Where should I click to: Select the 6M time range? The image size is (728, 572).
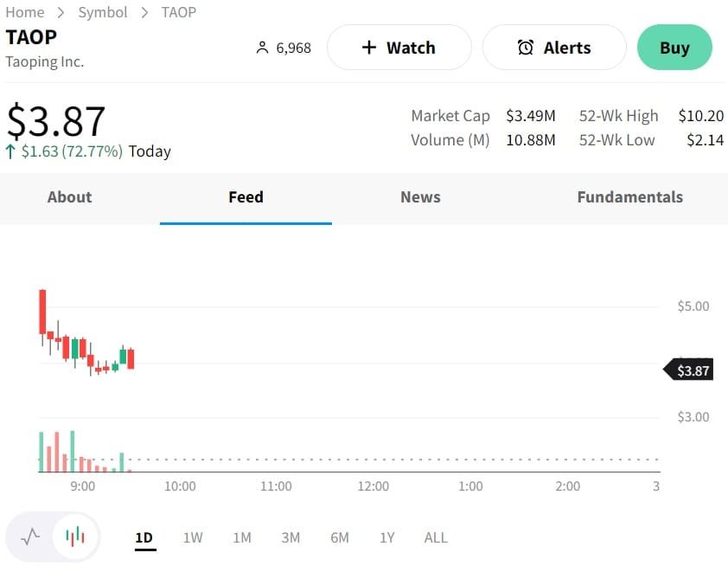point(340,537)
